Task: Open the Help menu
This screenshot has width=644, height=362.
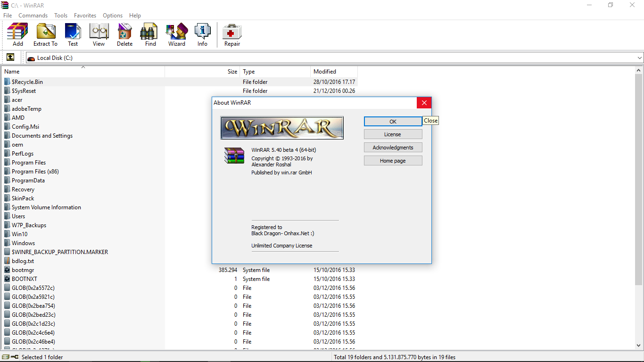Action: point(135,15)
